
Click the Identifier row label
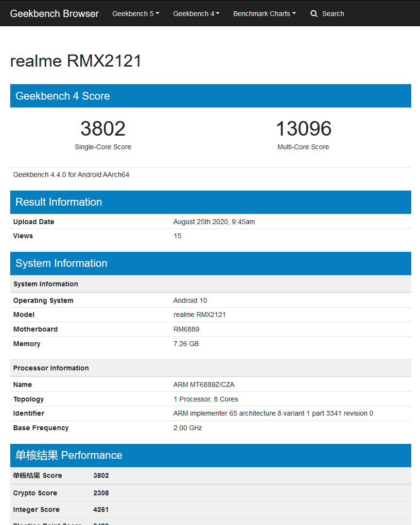[29, 414]
